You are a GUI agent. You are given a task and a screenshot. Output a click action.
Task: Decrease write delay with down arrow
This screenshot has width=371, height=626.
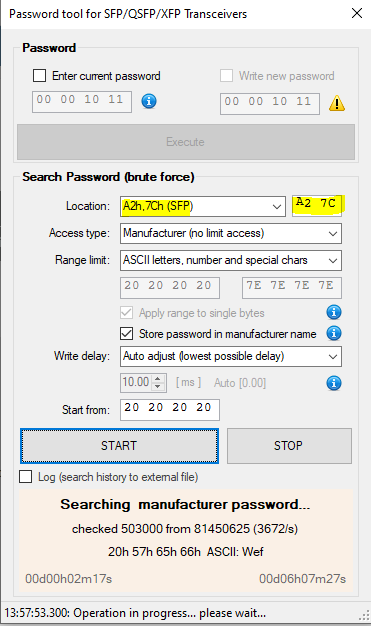click(158, 386)
